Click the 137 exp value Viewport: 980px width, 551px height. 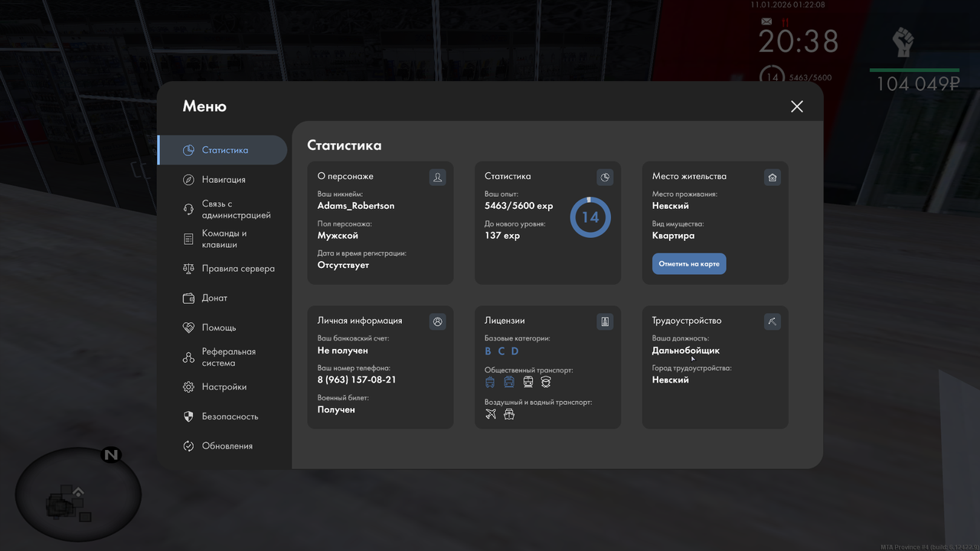tap(502, 236)
